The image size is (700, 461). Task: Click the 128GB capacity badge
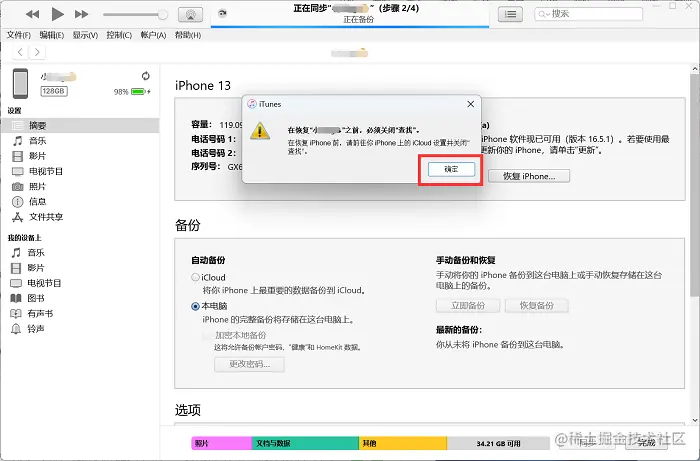[54, 91]
